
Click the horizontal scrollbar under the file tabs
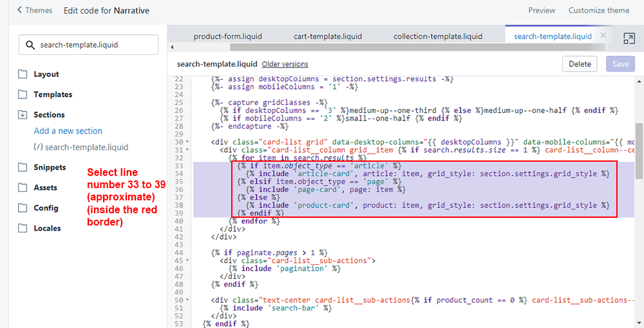pyautogui.click(x=386, y=47)
